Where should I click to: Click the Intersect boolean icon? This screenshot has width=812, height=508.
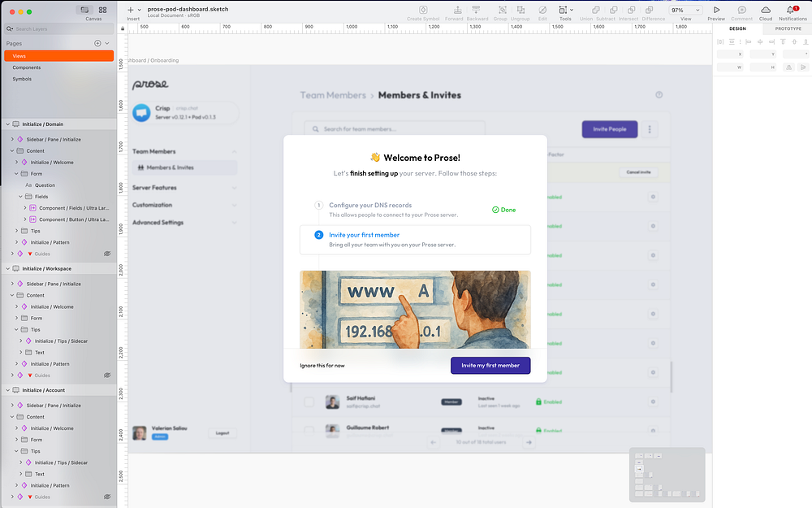click(631, 10)
